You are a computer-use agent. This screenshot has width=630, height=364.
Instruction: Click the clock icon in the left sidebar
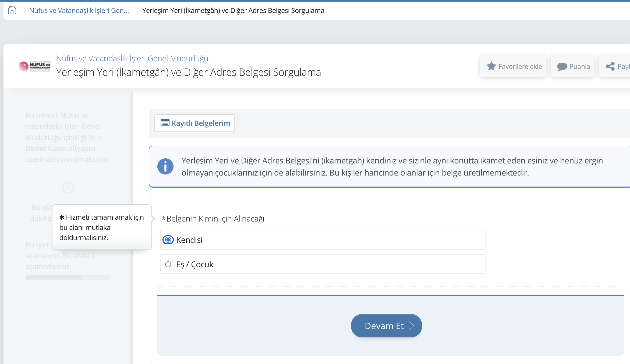(68, 187)
